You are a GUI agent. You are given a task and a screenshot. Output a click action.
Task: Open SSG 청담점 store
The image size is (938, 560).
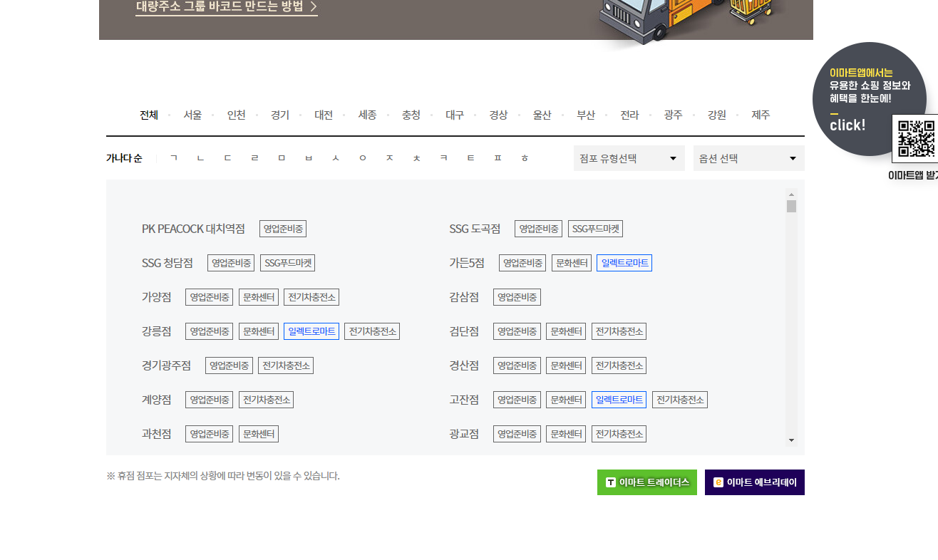167,263
